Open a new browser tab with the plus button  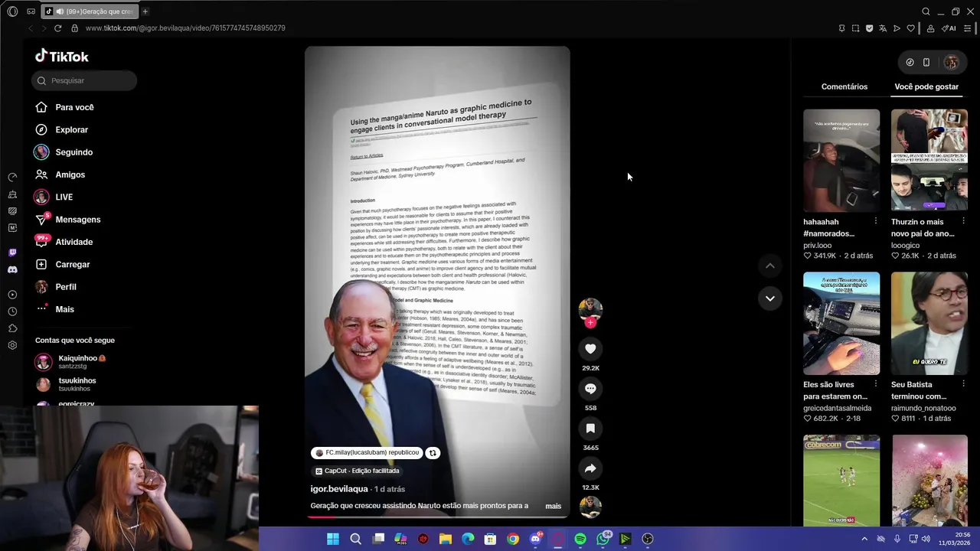pos(145,11)
